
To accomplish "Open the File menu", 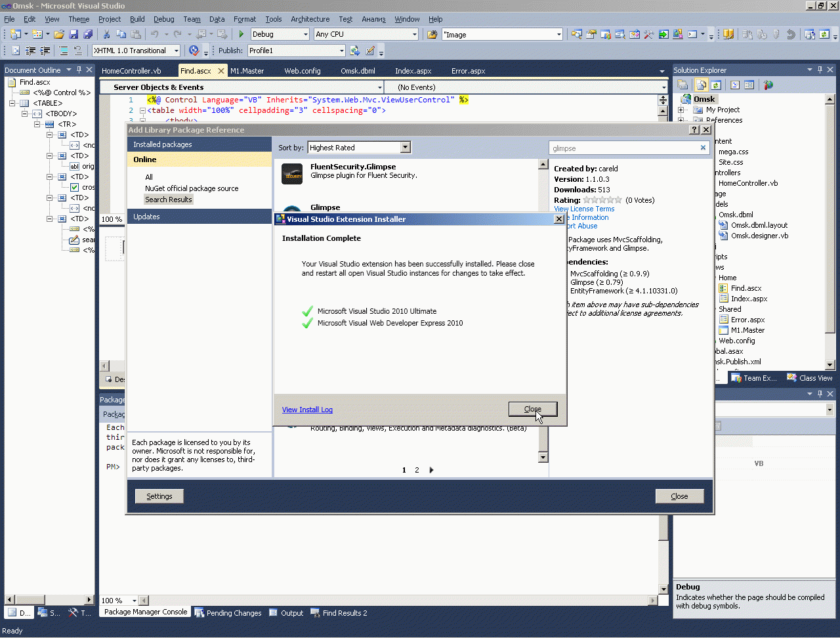I will pos(9,19).
